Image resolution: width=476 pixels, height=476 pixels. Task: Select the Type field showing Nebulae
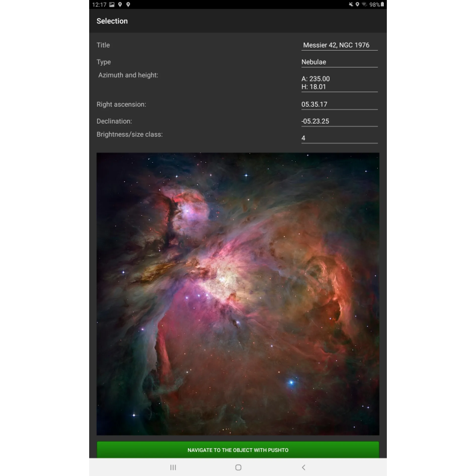pyautogui.click(x=339, y=62)
